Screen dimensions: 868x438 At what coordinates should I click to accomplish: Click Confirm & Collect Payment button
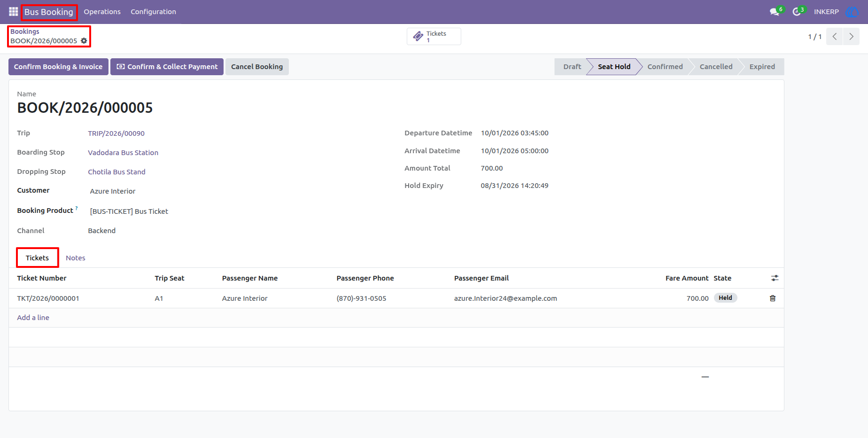click(167, 67)
